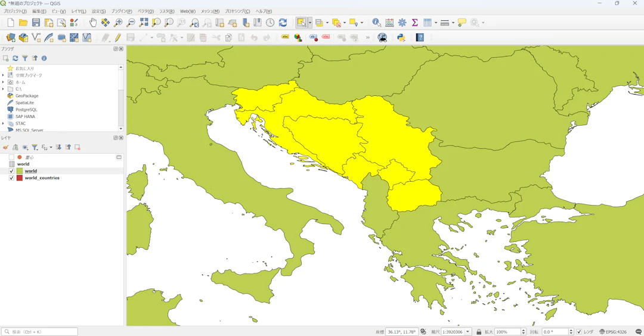Save the project with the floppy disk icon
644x336 pixels.
coord(36,23)
